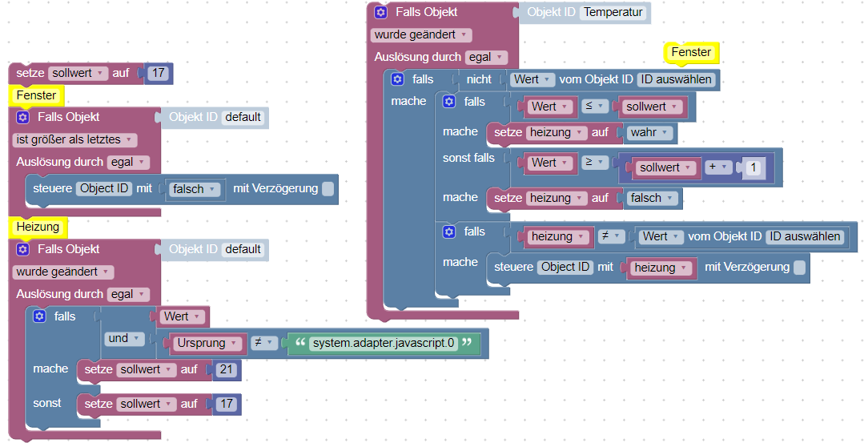Open wurde geändert dropdown in Heizung trigger block
The height and width of the screenshot is (443, 868).
click(x=63, y=272)
